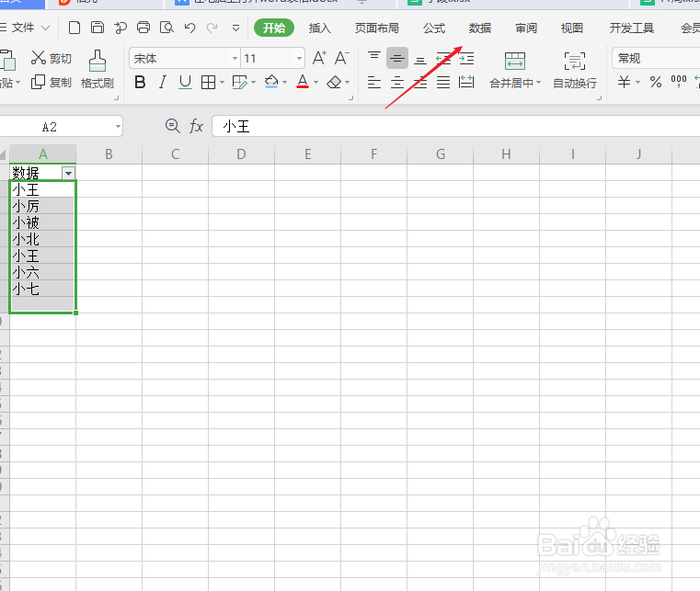The width and height of the screenshot is (700, 591).
Task: Toggle Bold formatting
Action: coord(140,82)
